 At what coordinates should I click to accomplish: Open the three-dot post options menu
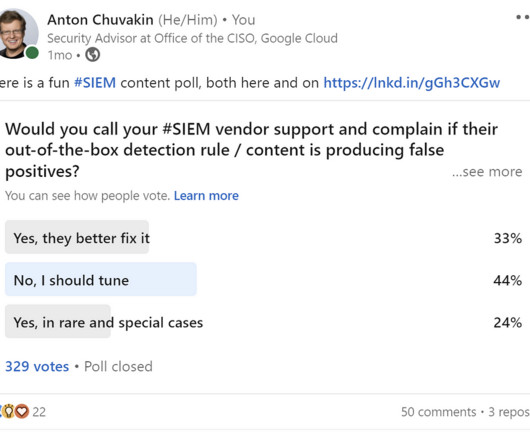523,17
